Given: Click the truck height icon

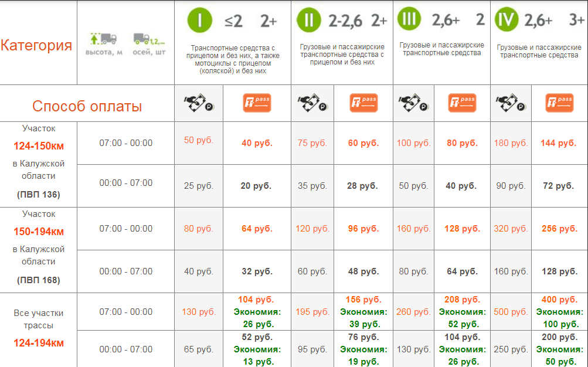Looking at the screenshot, I should pyautogui.click(x=104, y=39).
